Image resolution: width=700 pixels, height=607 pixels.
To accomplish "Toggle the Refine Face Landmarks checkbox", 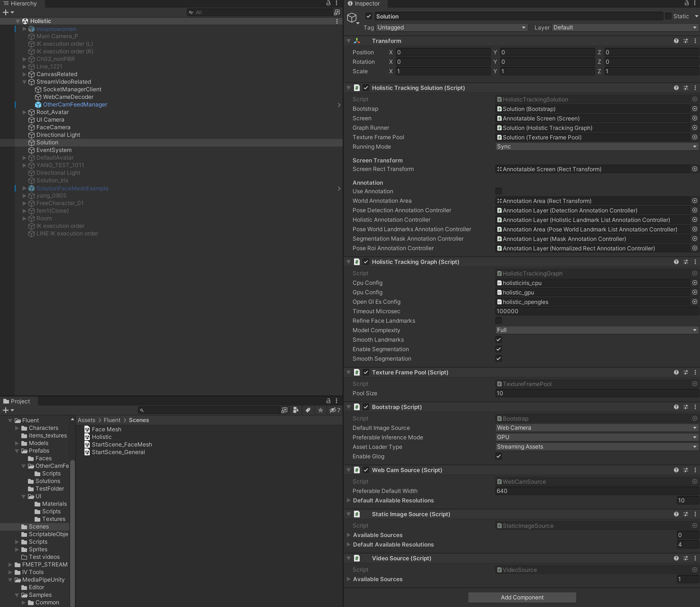I will [x=498, y=320].
